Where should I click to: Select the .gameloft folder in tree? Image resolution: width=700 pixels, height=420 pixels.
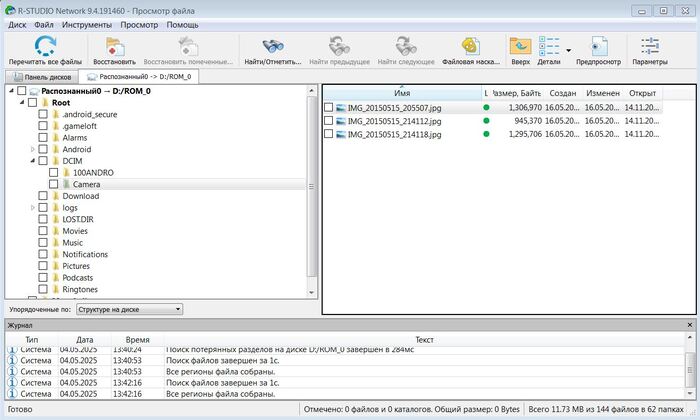(x=79, y=126)
